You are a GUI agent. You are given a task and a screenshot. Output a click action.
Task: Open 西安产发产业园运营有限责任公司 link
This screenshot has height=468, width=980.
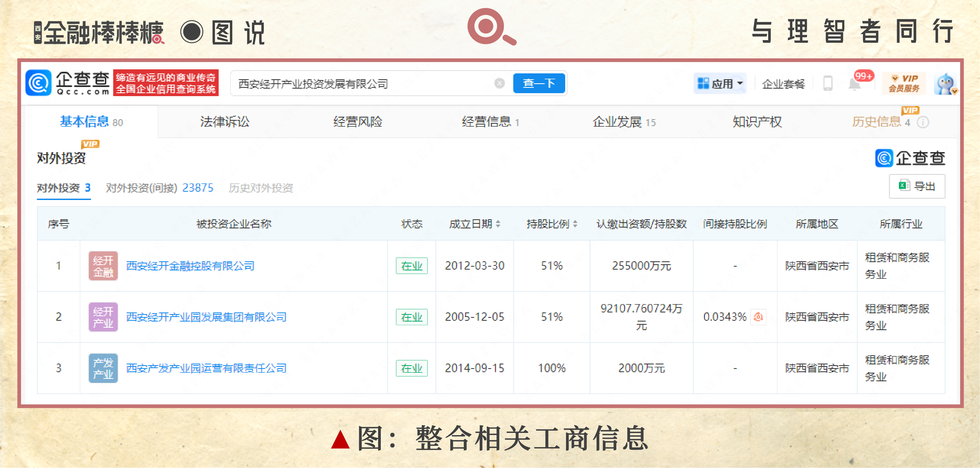click(206, 368)
